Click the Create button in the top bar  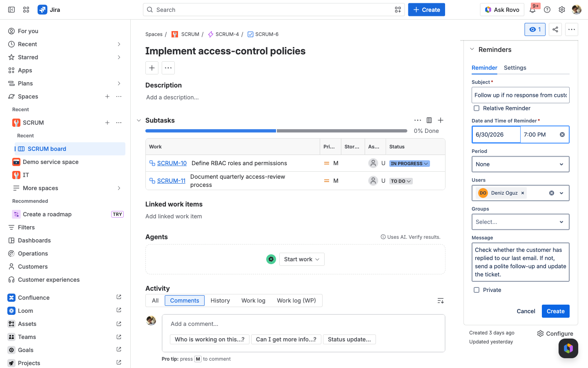[426, 10]
